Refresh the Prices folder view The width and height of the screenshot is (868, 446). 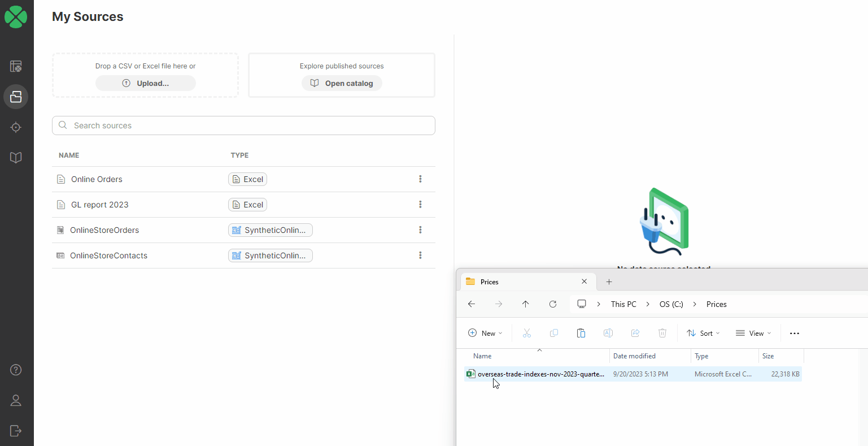[552, 304]
